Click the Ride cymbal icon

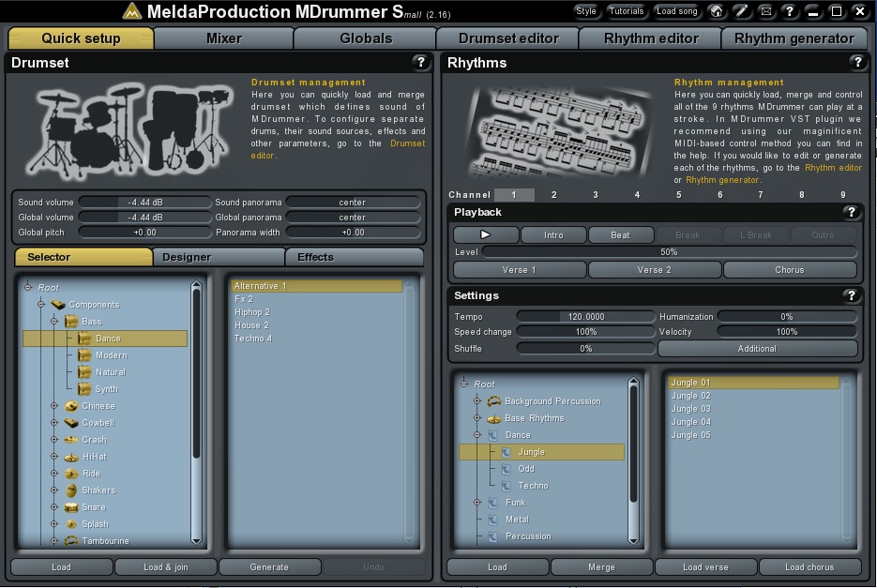(71, 474)
